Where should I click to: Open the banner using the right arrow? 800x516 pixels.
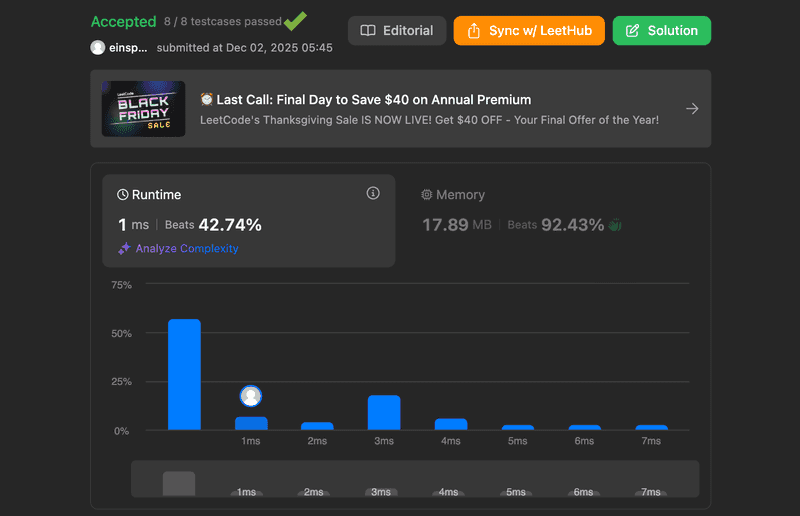(x=692, y=109)
